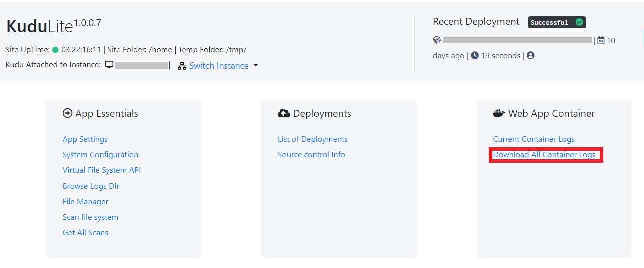This screenshot has height=268, width=644.
Task: Open System Configuration page
Action: point(100,155)
